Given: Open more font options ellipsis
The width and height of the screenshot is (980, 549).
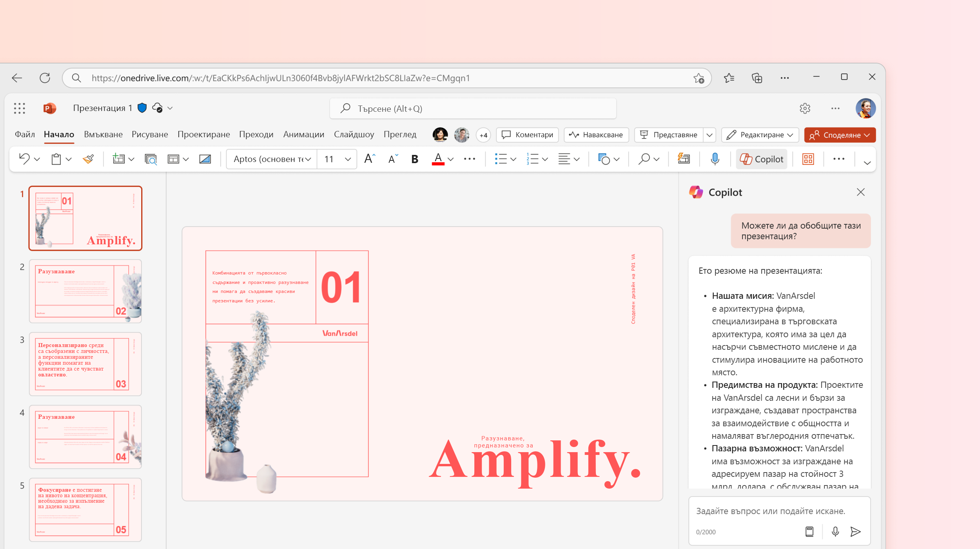Looking at the screenshot, I should click(x=469, y=159).
